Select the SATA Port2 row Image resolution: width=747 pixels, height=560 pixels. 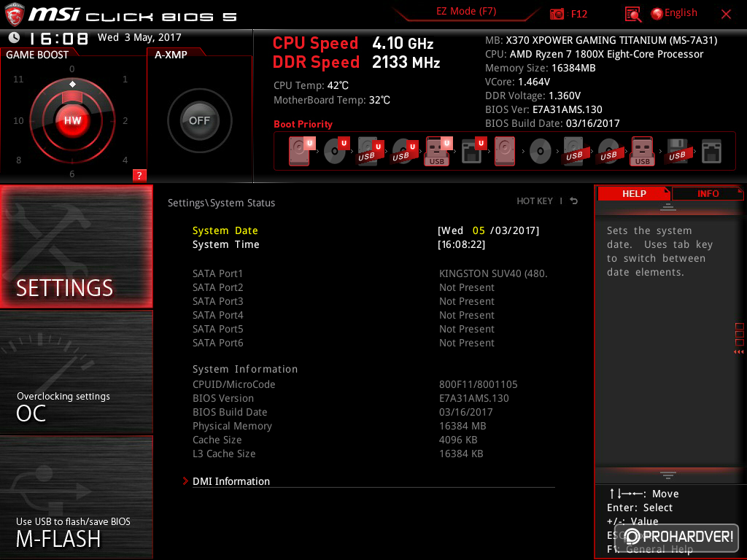tap(344, 287)
